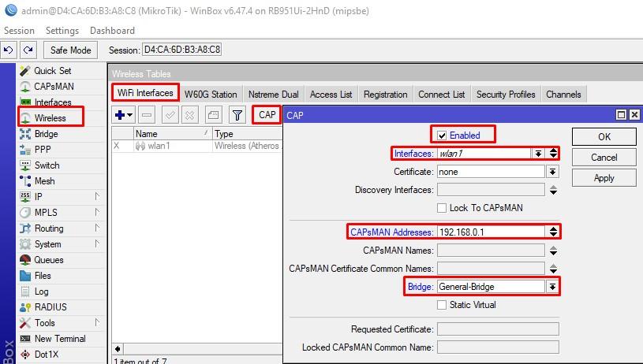Open the Settings menu
The height and width of the screenshot is (364, 643).
pyautogui.click(x=62, y=31)
